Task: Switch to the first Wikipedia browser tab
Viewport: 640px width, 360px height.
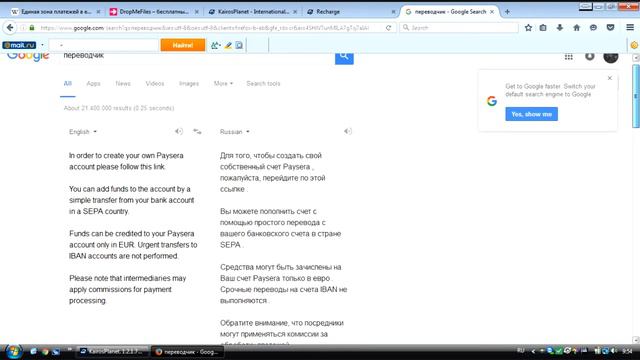Action: [55, 12]
